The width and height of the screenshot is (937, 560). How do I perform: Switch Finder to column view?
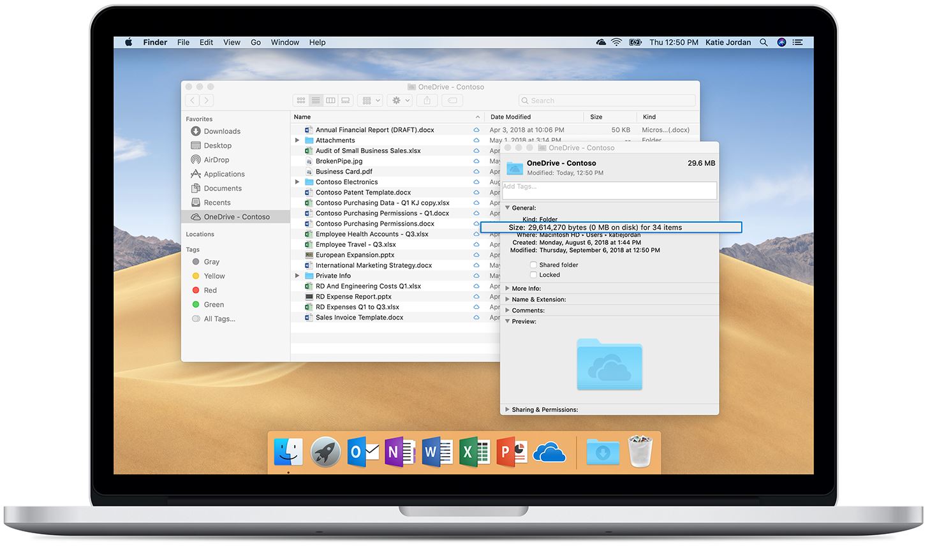(x=330, y=100)
